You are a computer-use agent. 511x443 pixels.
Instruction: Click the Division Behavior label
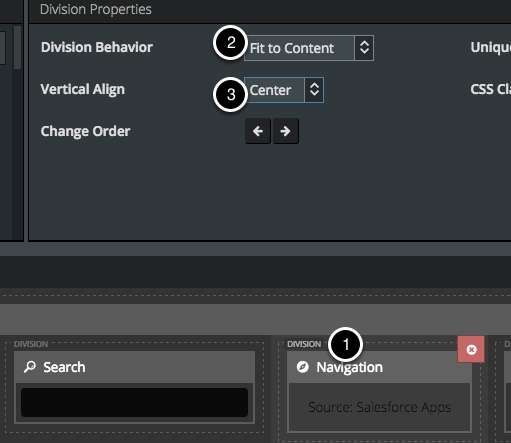[x=97, y=47]
